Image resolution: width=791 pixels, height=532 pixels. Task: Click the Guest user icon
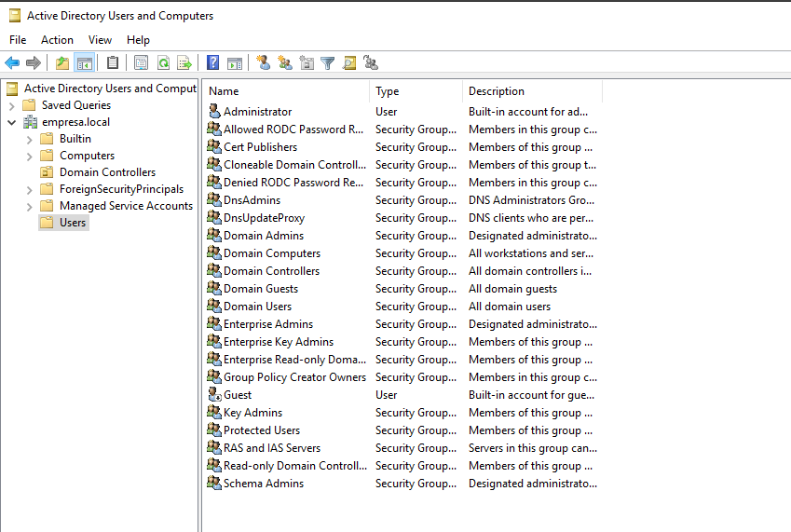[x=214, y=394]
